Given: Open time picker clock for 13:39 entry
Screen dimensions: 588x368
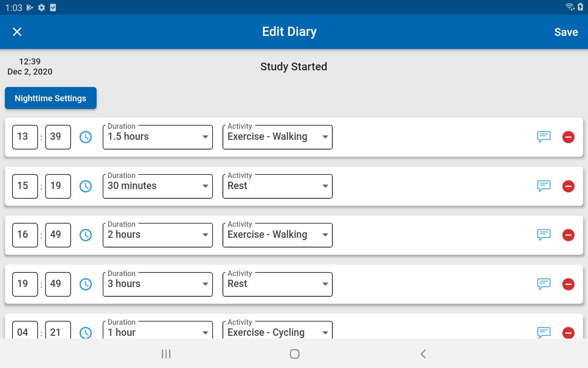Looking at the screenshot, I should (86, 137).
